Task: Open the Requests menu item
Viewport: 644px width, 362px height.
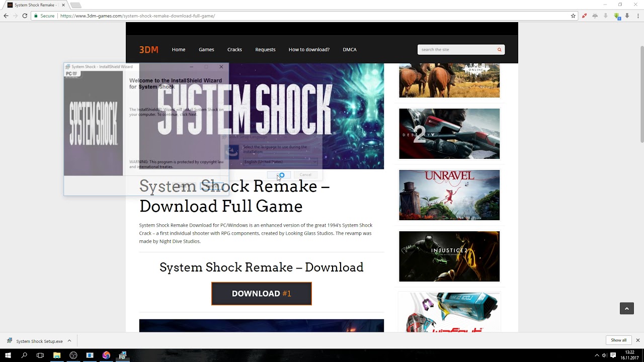Action: 265,49
